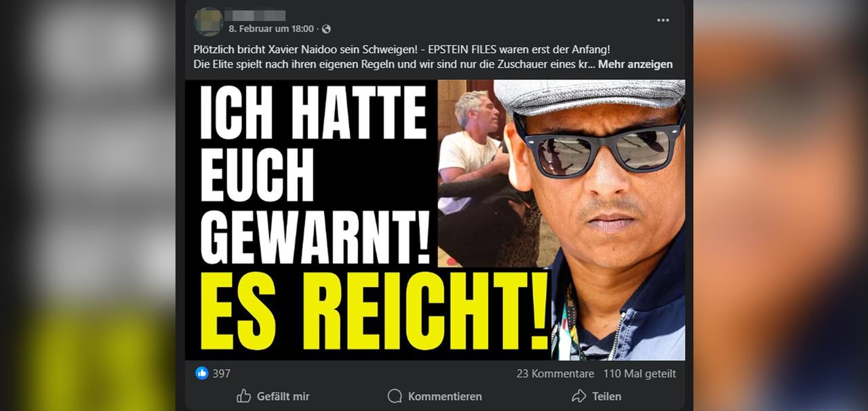868x411 pixels.
Task: Click the thumbs-up icon beside Gefällt mir
Action: [243, 396]
